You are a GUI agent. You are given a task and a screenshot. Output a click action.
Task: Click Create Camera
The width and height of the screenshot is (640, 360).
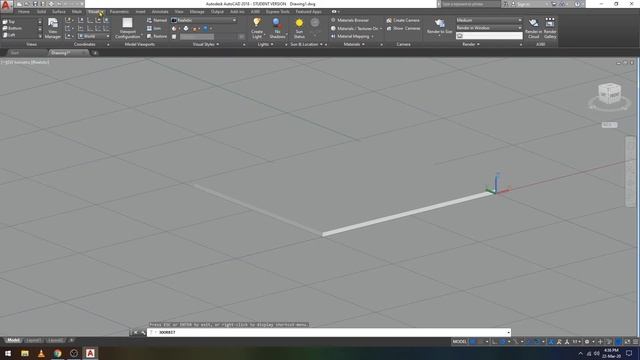coord(402,20)
